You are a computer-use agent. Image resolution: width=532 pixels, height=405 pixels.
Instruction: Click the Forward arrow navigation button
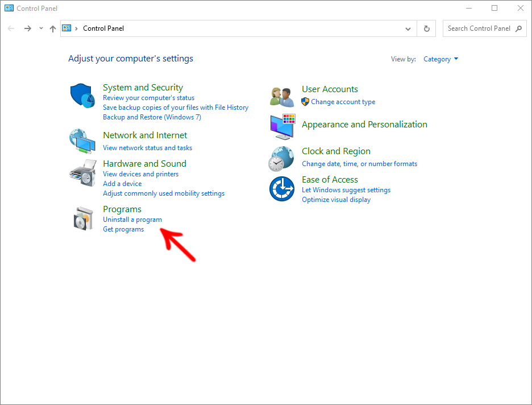click(x=28, y=28)
